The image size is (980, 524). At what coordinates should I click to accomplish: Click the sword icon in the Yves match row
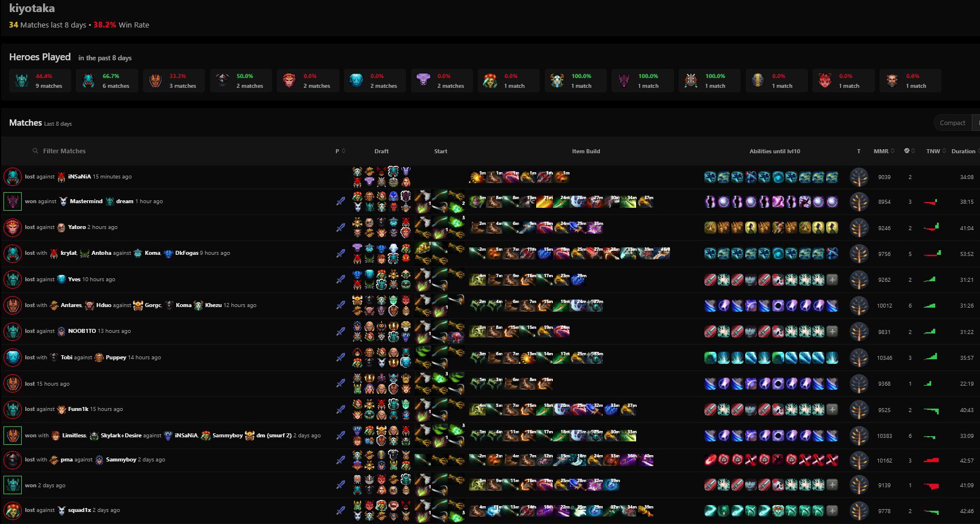pyautogui.click(x=340, y=280)
